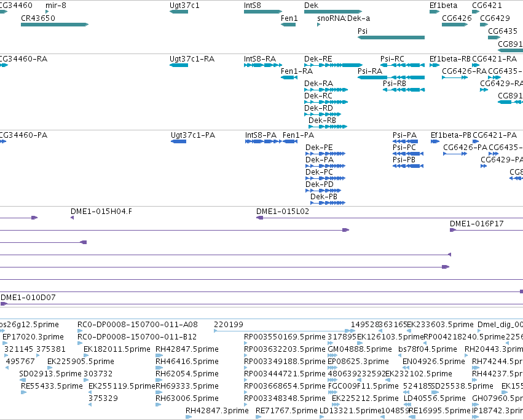Select the Ef1beta gene feature
The width and height of the screenshot is (523, 420).
tap(435, 12)
